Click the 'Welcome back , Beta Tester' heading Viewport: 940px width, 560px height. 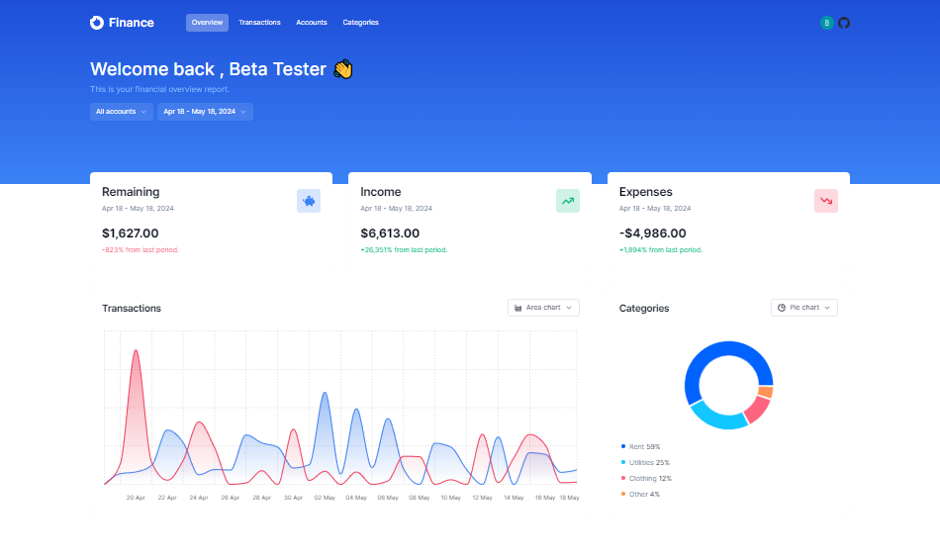pyautogui.click(x=208, y=69)
